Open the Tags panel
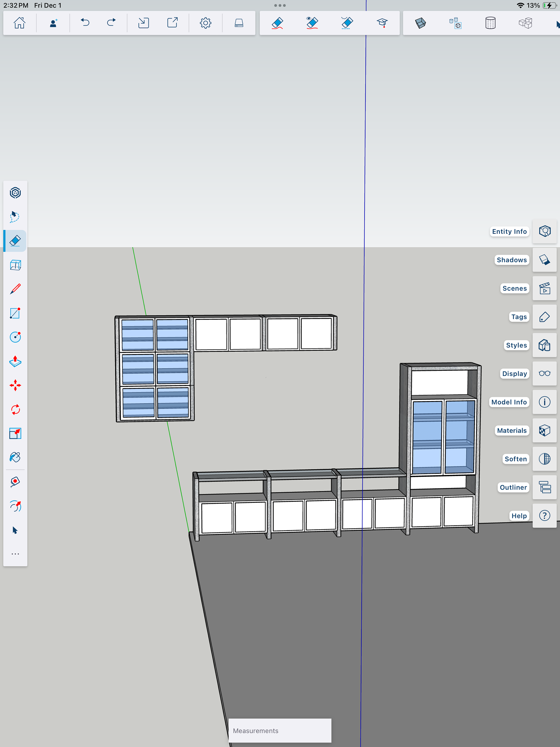The width and height of the screenshot is (560, 747). (545, 317)
